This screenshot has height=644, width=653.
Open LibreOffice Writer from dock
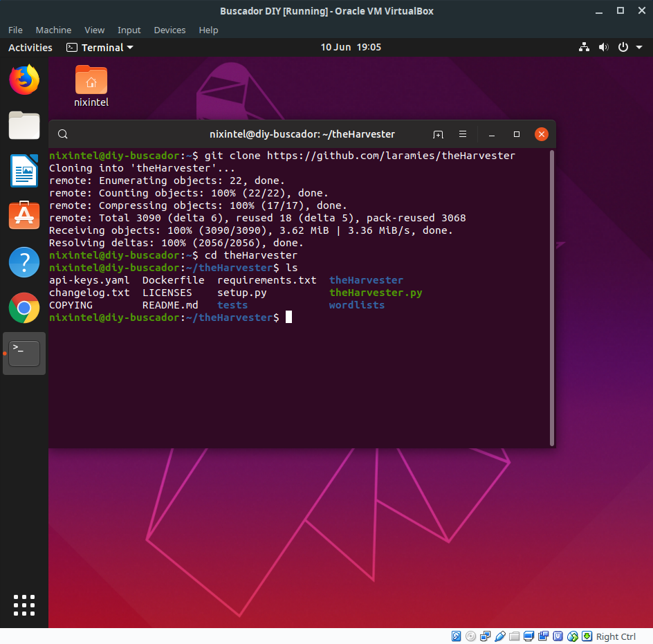pos(24,171)
